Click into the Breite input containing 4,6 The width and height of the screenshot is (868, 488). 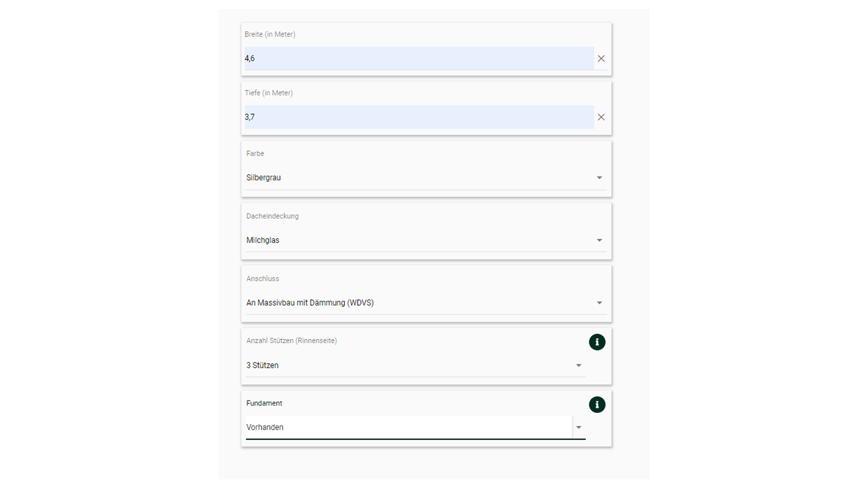pyautogui.click(x=419, y=58)
